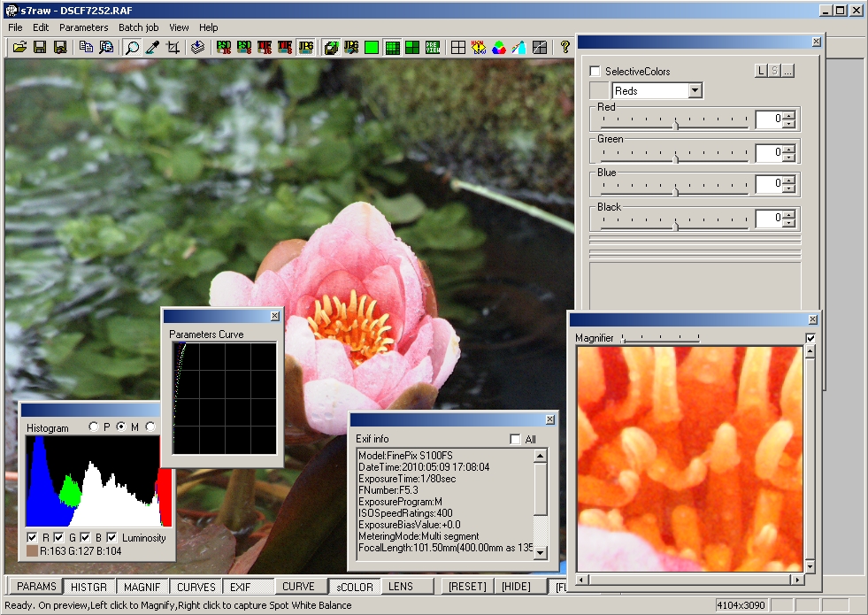Screen dimensions: 868x615
Task: Open the Parameters menu
Action: click(83, 27)
